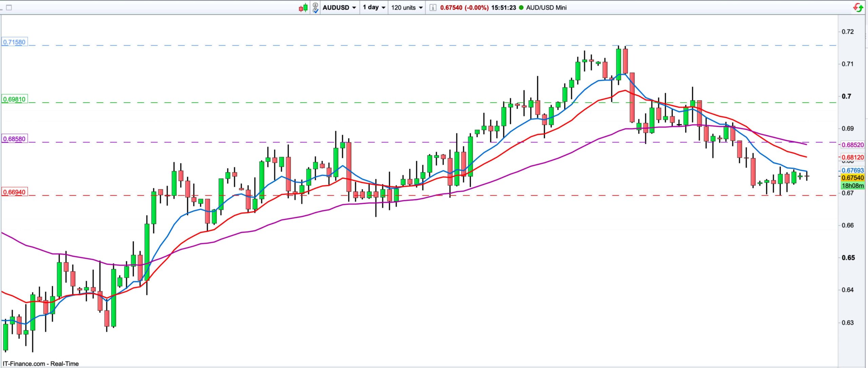Click the IT-Finance.com Real-Time link
Screen dimensions: 868x368
(40, 364)
